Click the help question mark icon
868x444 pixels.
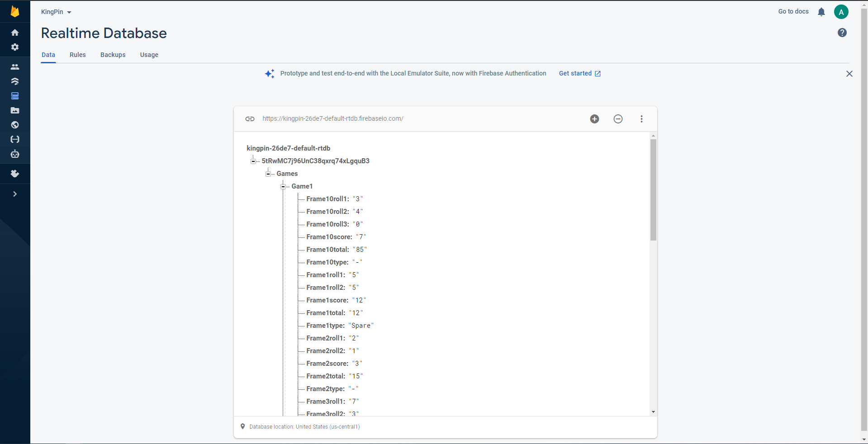click(842, 33)
